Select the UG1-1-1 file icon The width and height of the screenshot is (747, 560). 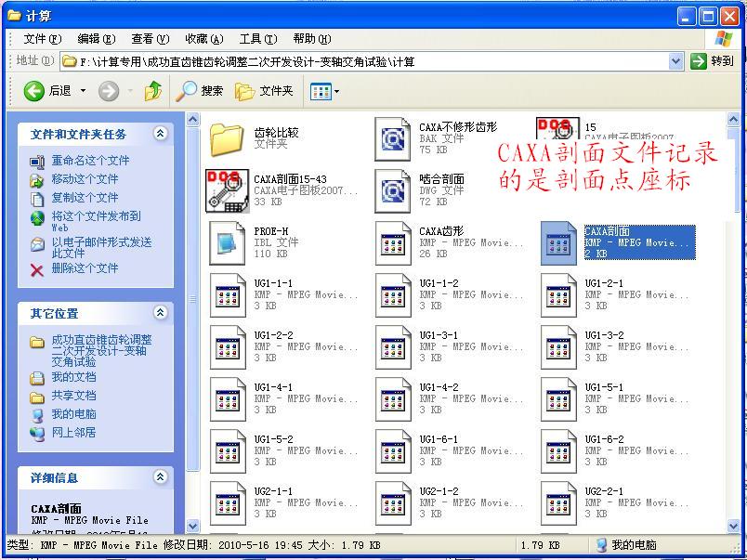click(x=228, y=294)
